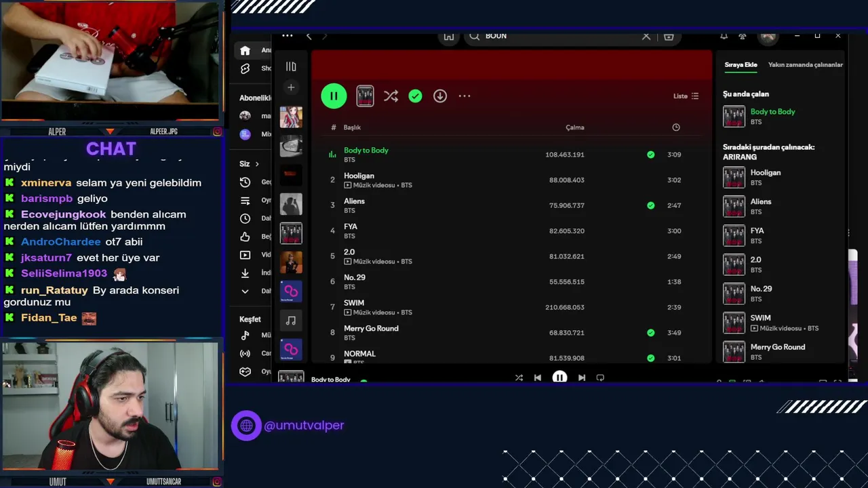This screenshot has height=488, width=868.
Task: Click the Spotify search field containing BOUN
Action: (x=559, y=37)
